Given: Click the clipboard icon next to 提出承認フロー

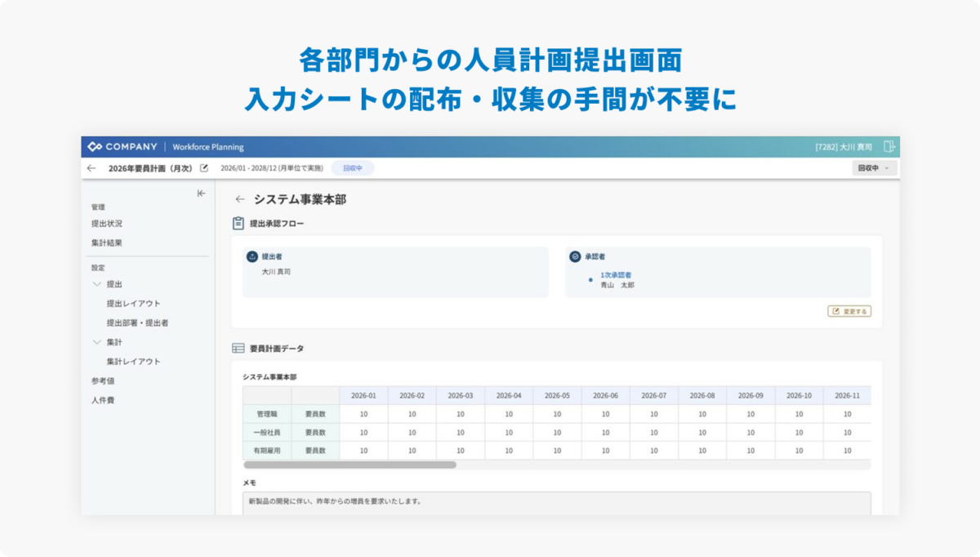Looking at the screenshot, I should pyautogui.click(x=238, y=223).
